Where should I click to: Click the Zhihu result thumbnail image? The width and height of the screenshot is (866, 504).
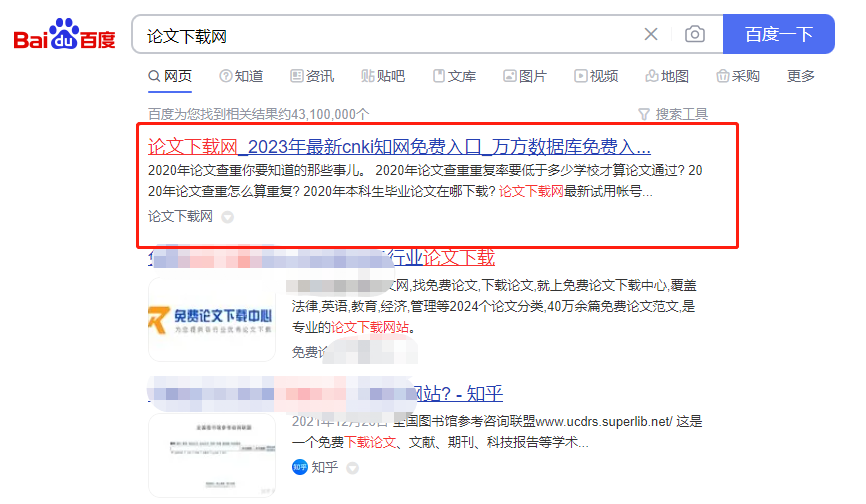point(212,455)
